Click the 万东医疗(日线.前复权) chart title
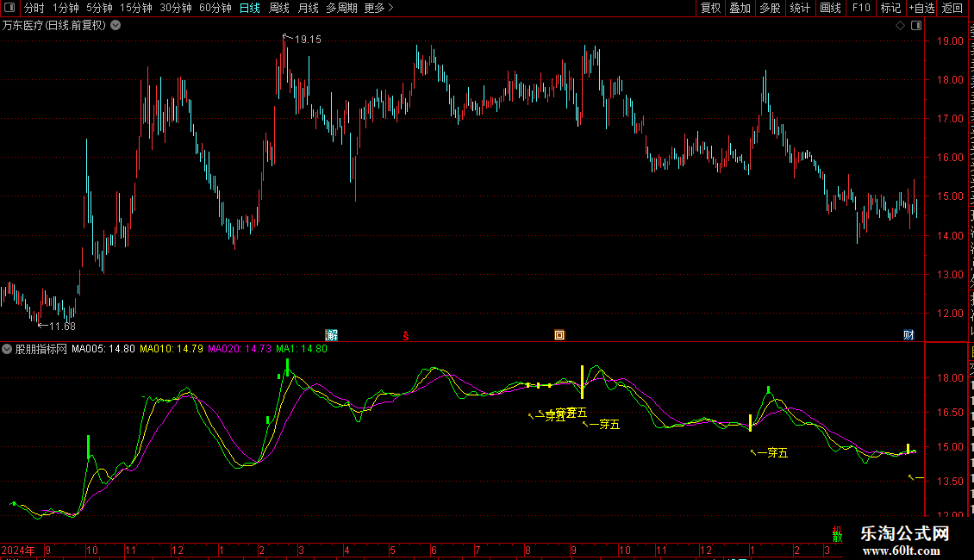 click(54, 26)
